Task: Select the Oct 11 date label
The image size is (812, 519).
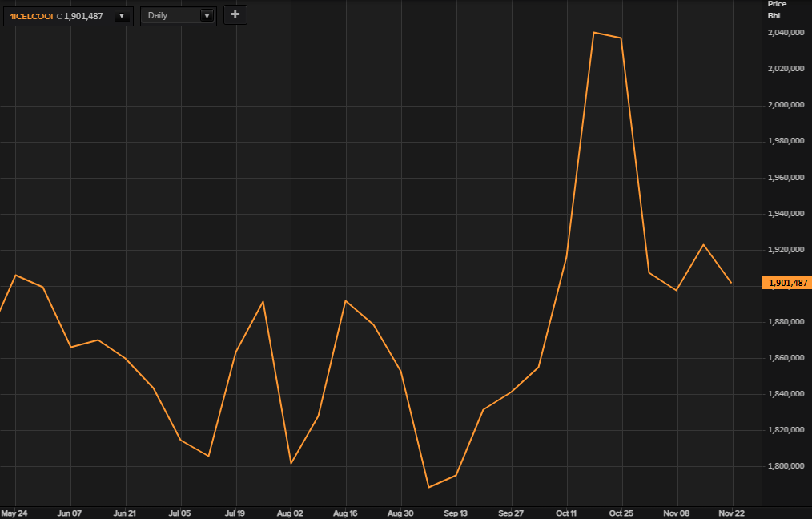Action: (566, 513)
